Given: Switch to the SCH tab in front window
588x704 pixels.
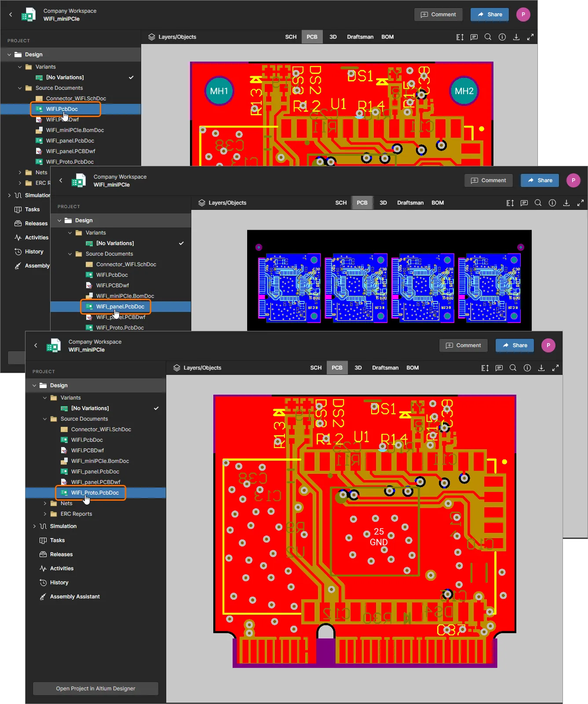Looking at the screenshot, I should [316, 368].
